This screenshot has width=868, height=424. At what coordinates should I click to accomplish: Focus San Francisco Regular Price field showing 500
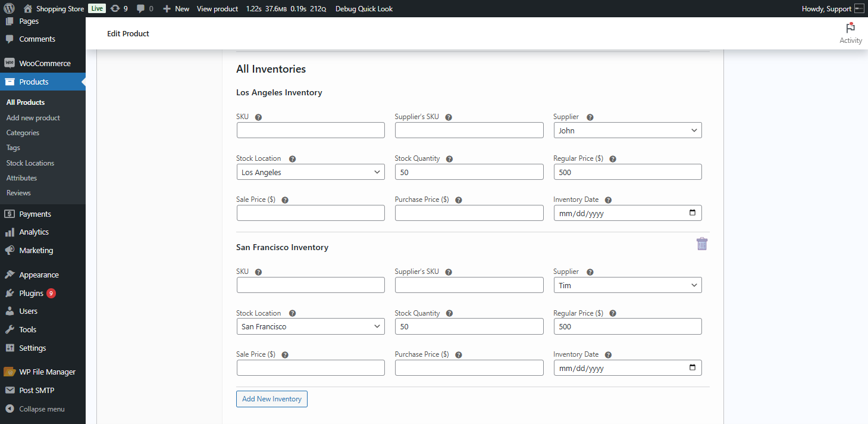tap(628, 326)
